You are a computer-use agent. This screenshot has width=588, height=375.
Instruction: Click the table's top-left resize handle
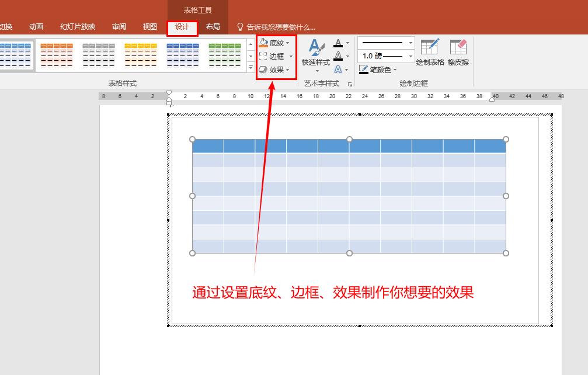tap(192, 139)
